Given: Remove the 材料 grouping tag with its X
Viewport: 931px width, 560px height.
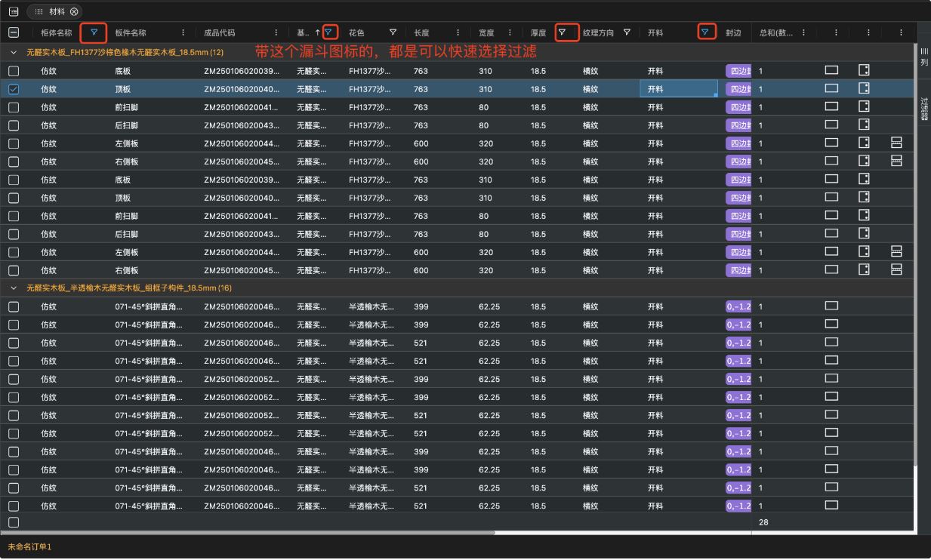Looking at the screenshot, I should click(x=74, y=12).
